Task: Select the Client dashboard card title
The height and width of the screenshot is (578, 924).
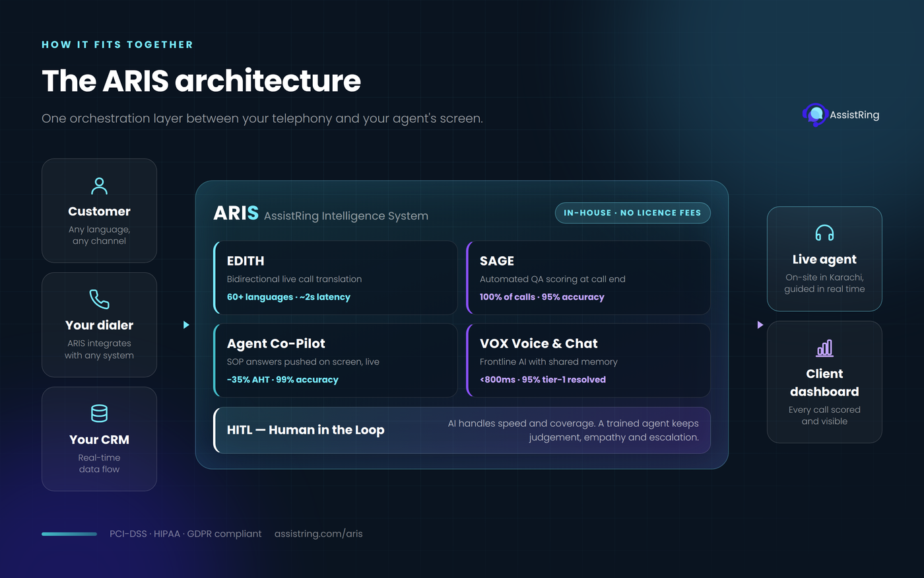Action: pos(824,382)
